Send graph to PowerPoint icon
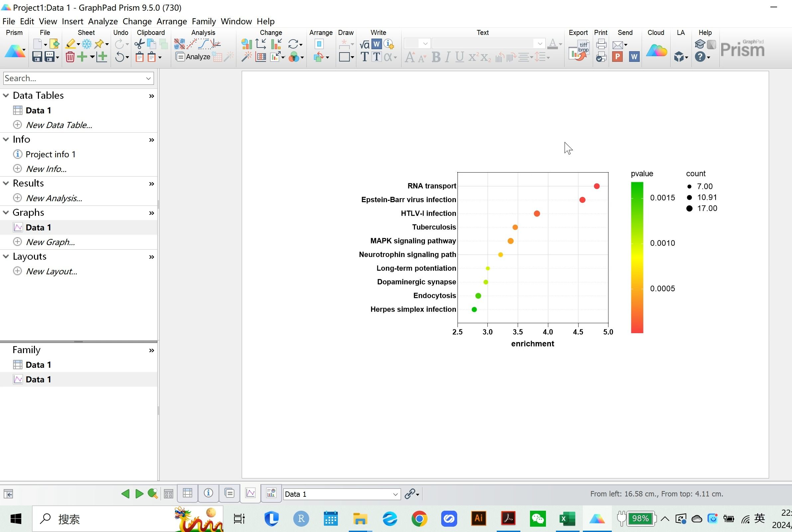 point(617,57)
